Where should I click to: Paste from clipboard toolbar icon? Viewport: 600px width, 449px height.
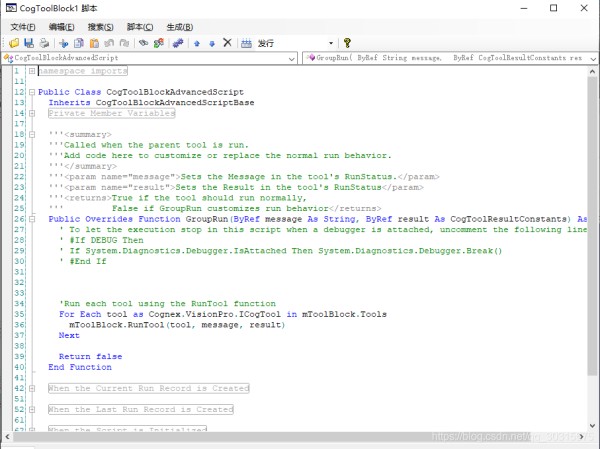pos(94,43)
